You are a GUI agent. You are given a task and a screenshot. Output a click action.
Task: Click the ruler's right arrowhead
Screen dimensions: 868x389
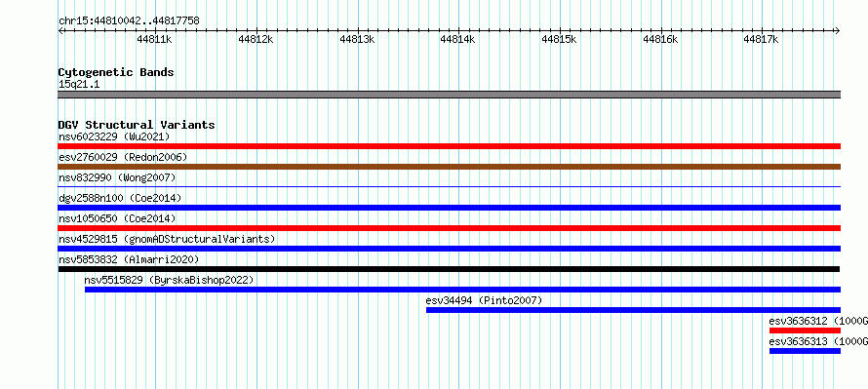pyautogui.click(x=838, y=31)
